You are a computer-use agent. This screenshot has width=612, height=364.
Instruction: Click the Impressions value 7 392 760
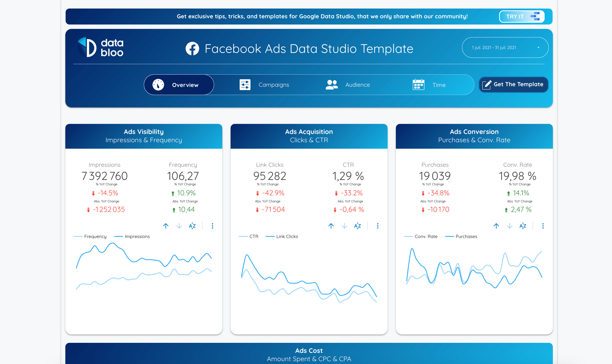click(105, 176)
